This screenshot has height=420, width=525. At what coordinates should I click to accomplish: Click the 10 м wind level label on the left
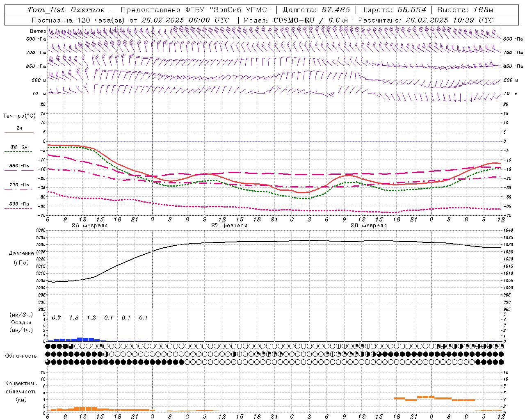(x=39, y=94)
